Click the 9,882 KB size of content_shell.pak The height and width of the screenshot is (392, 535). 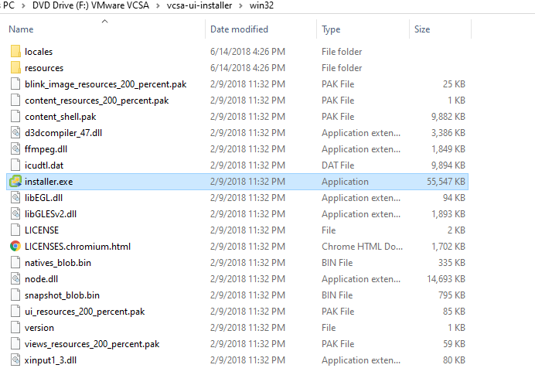pos(448,116)
